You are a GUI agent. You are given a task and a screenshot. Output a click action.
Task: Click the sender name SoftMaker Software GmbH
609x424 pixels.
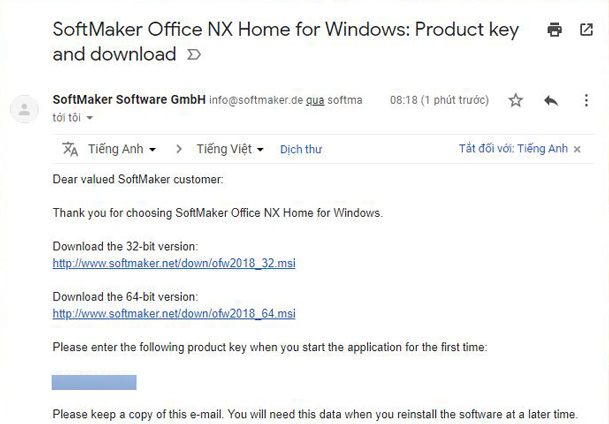point(129,100)
